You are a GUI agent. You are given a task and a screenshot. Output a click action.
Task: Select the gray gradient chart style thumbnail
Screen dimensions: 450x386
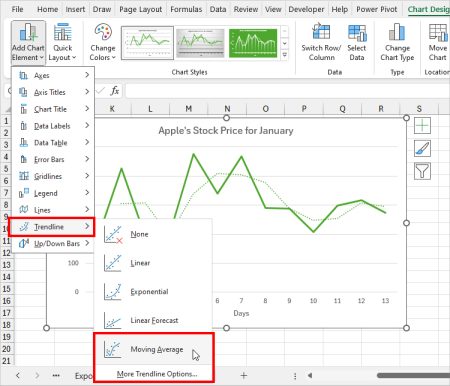pyautogui.click(x=200, y=43)
